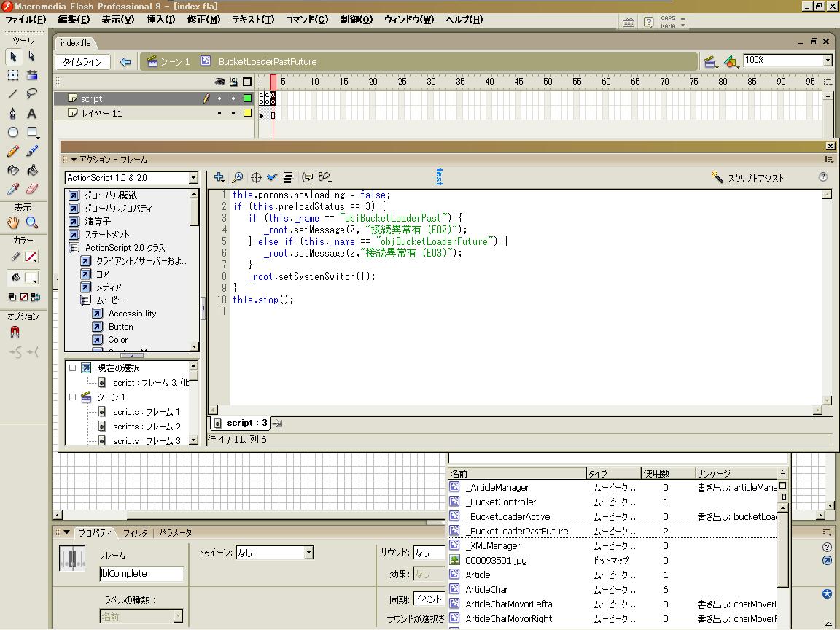Open the zoom 100% dropdown
840x630 pixels.
pos(828,61)
